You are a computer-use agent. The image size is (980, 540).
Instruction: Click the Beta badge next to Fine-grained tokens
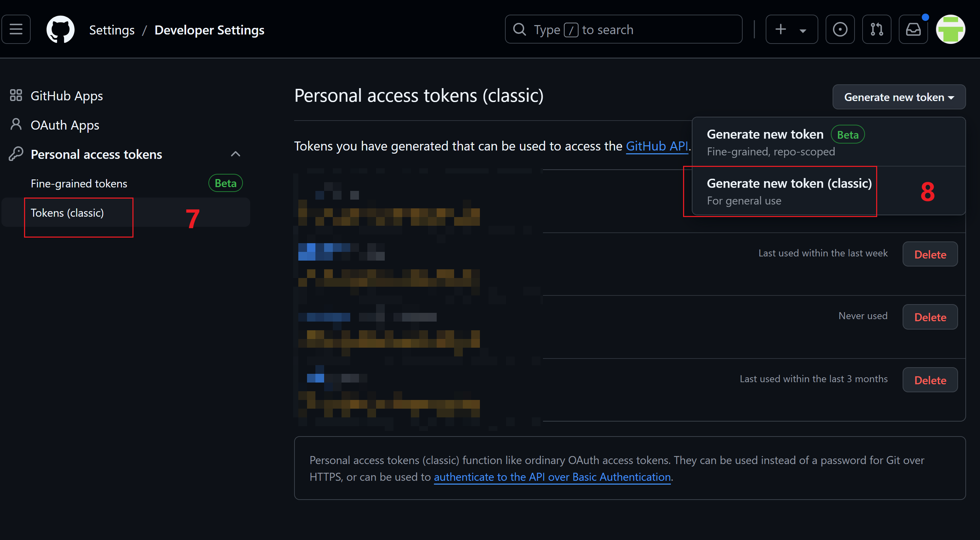[225, 183]
